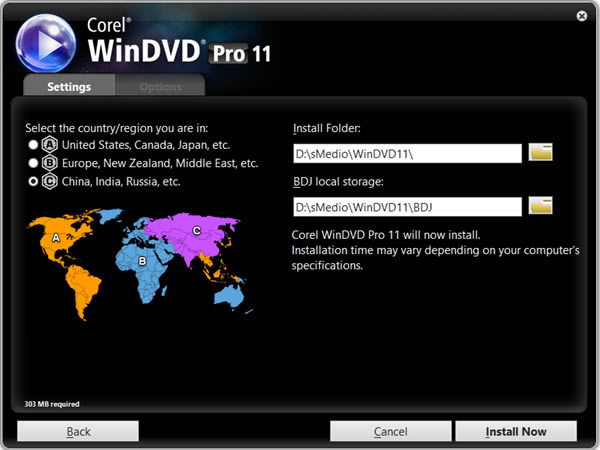The width and height of the screenshot is (600, 450).
Task: Start setup with Install Now
Action: tap(516, 431)
